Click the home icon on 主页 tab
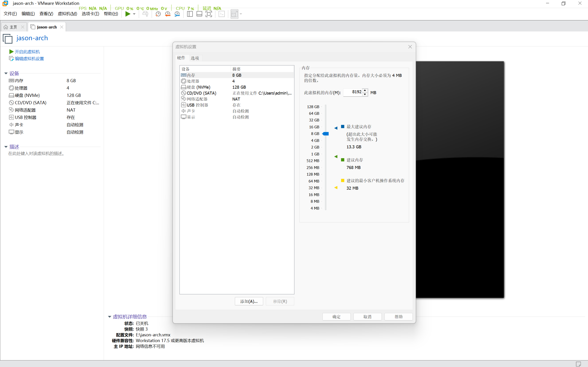Image resolution: width=588 pixels, height=367 pixels. click(6, 27)
